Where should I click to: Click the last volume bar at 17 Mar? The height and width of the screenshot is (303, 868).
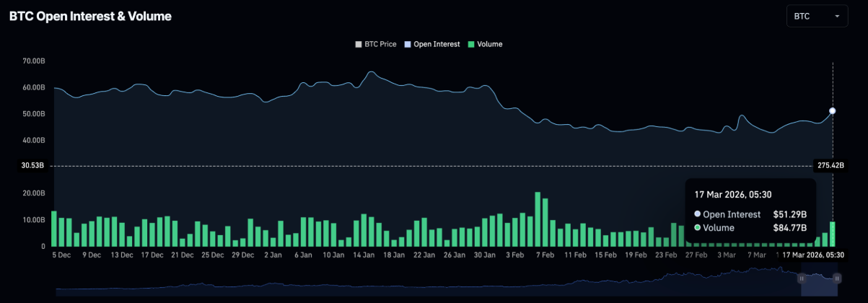pyautogui.click(x=833, y=234)
